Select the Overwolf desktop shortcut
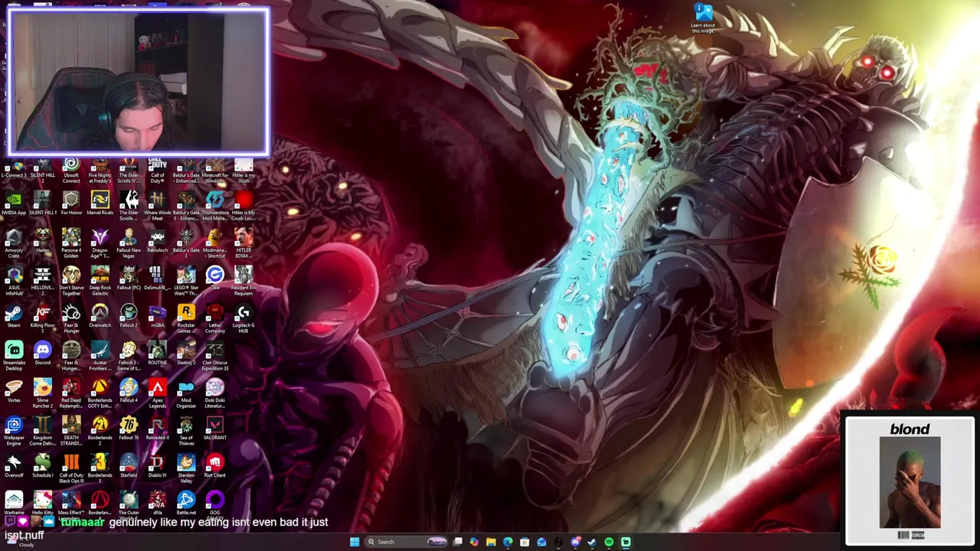Image resolution: width=980 pixels, height=551 pixels. pyautogui.click(x=14, y=467)
